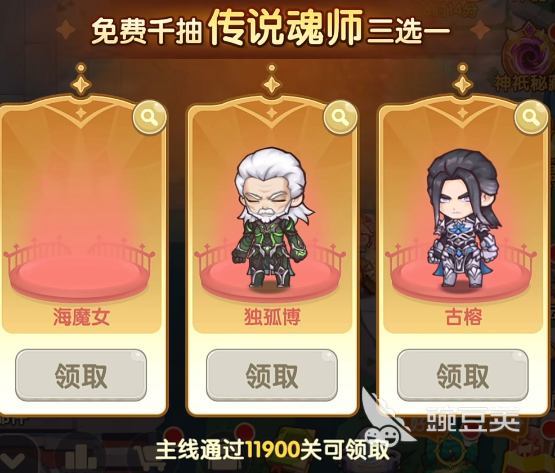
Task: Claim 古榕 with the 领取 button
Action: (463, 375)
